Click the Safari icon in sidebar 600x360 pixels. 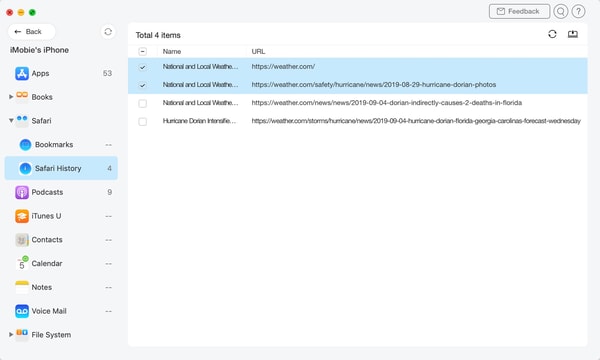[x=22, y=120]
